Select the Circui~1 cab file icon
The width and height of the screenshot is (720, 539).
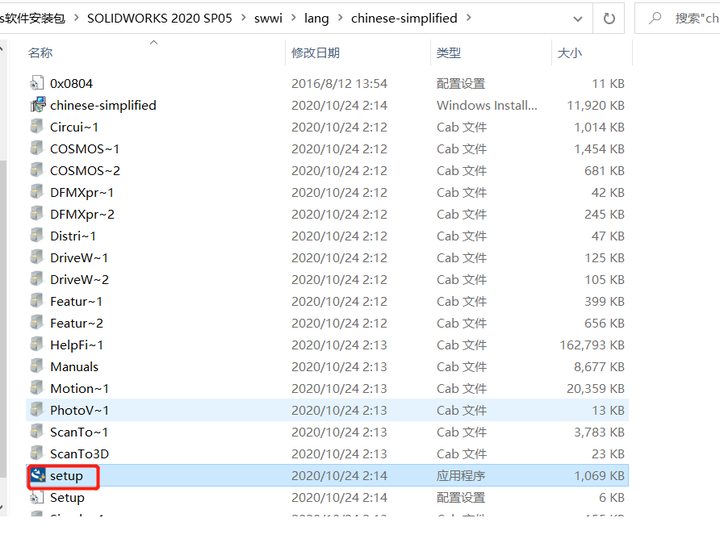[37, 126]
